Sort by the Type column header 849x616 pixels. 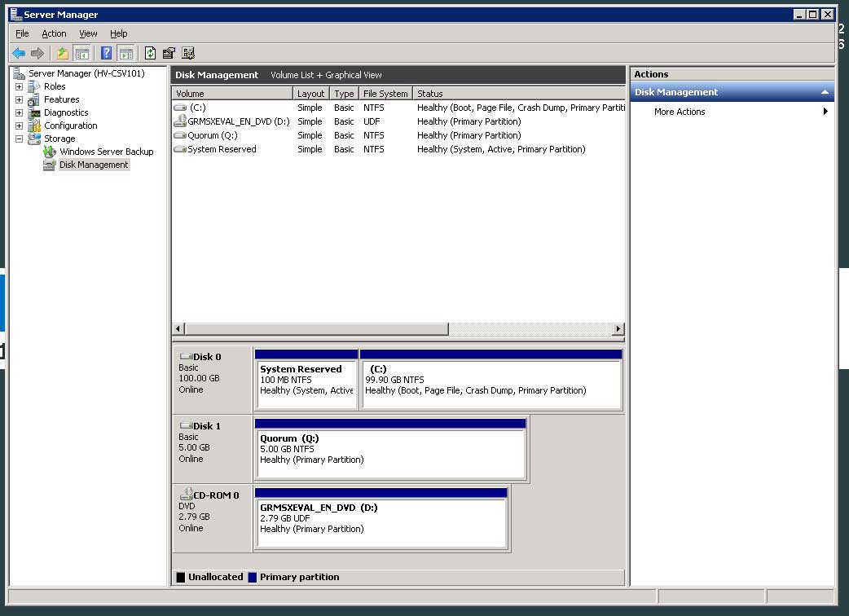point(344,94)
